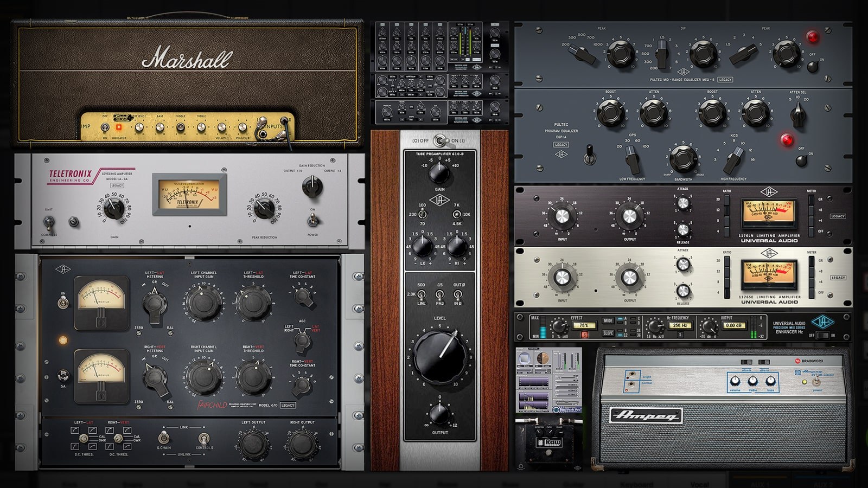The height and width of the screenshot is (488, 868).
Task: Click the Pultec EQP-1A Bandwidth knob
Action: click(683, 158)
